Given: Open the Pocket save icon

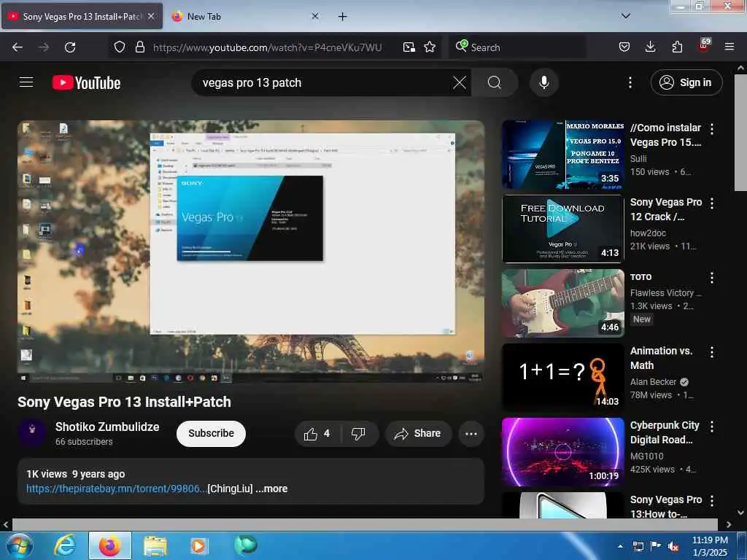Looking at the screenshot, I should click(x=624, y=47).
